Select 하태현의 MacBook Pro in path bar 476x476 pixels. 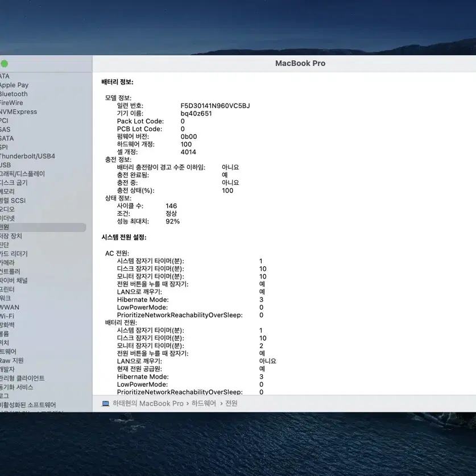click(x=148, y=403)
